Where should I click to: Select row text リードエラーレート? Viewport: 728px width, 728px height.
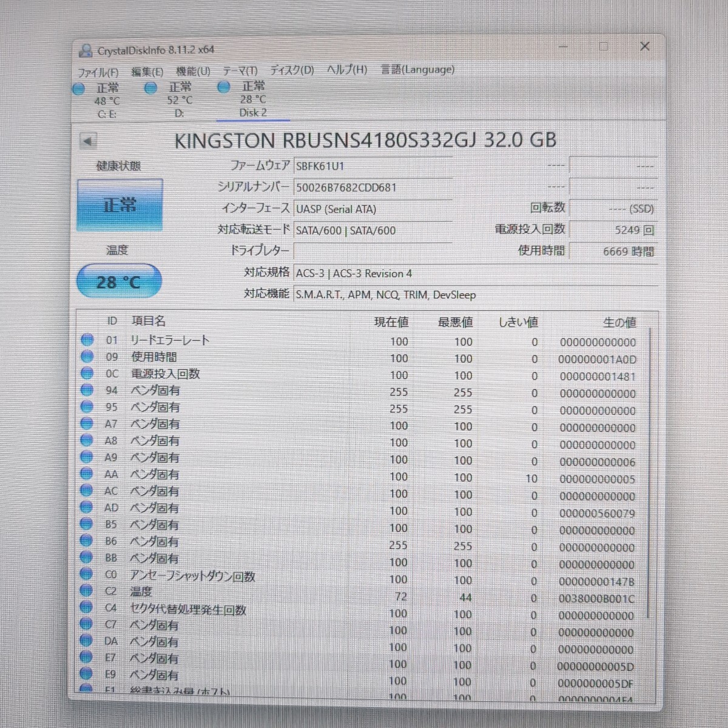[170, 340]
